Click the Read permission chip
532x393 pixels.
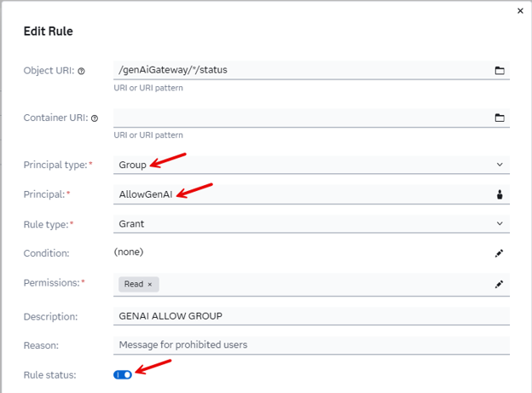138,284
